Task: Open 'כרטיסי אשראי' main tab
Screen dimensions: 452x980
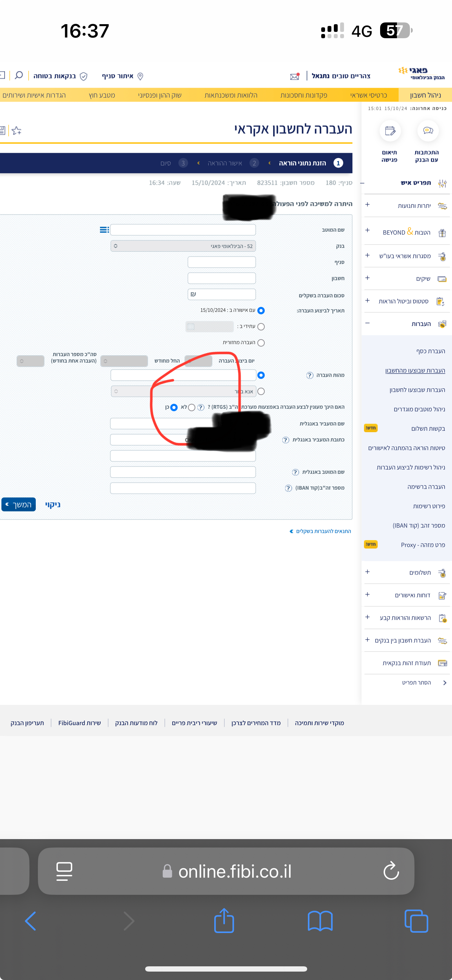Action: click(x=368, y=95)
